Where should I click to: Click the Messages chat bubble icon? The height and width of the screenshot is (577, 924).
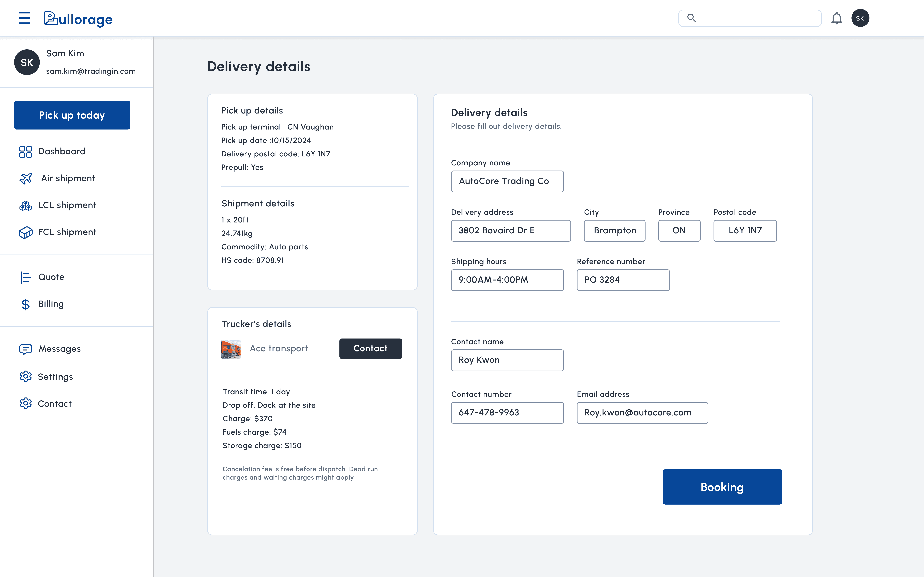(x=26, y=349)
